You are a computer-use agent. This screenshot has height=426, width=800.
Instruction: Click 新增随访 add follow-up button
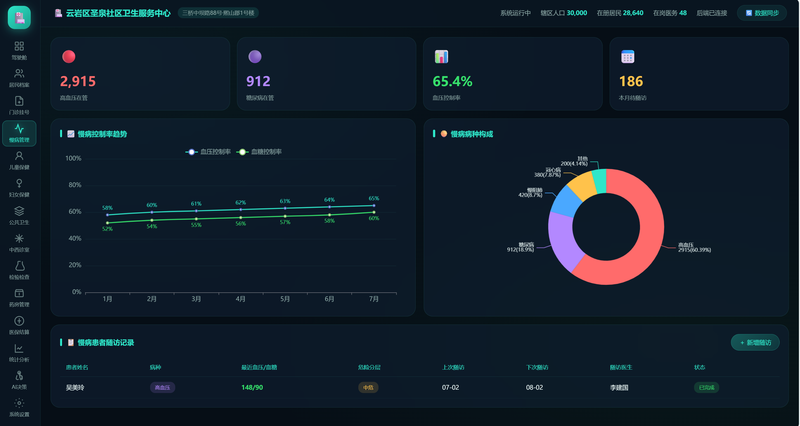click(x=755, y=342)
